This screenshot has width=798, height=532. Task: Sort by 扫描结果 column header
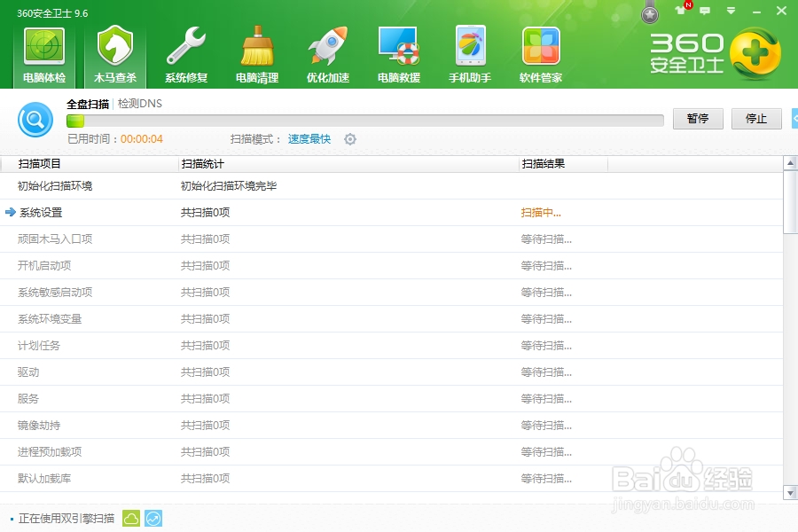tap(563, 163)
